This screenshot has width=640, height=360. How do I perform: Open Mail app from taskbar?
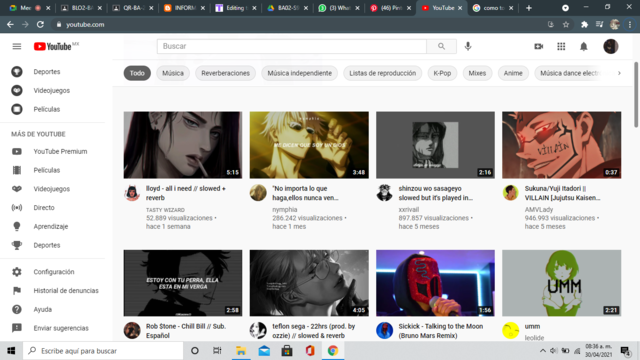pyautogui.click(x=264, y=351)
